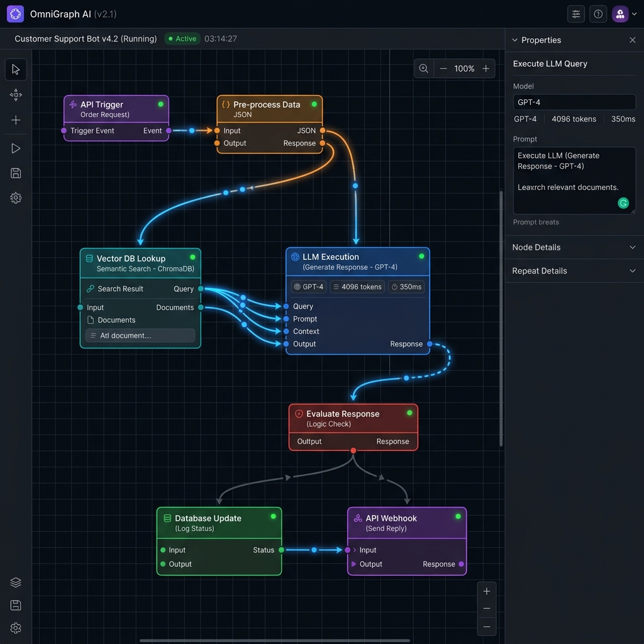Collapse the Properties panel chevron
Screen dimensions: 644x644
tap(514, 40)
